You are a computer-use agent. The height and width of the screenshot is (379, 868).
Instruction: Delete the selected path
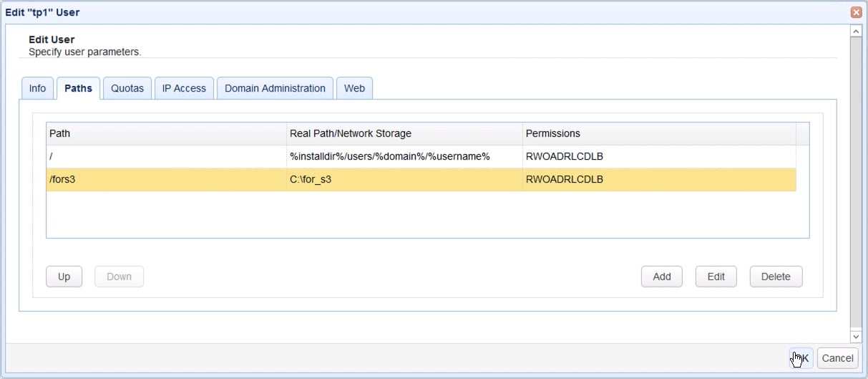pos(776,277)
